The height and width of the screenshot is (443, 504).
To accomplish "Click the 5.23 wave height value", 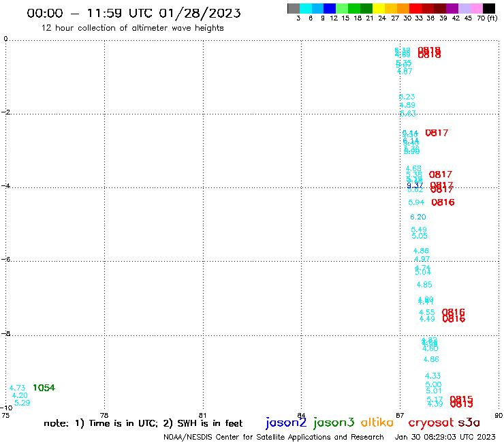I will click(x=407, y=97).
